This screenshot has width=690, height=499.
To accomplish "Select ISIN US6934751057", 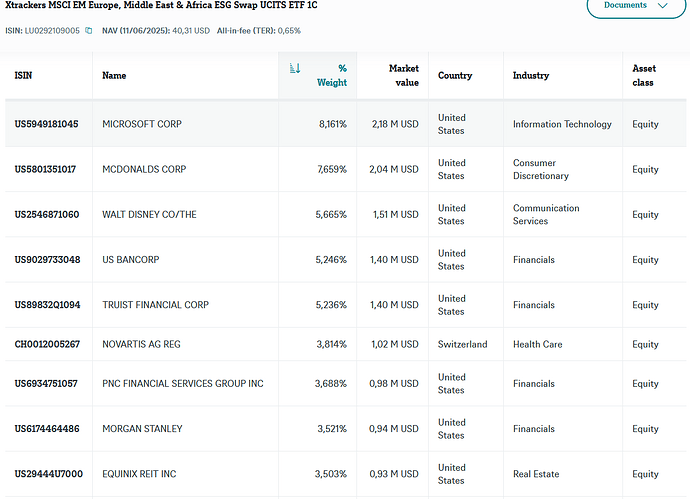I will (46, 384).
